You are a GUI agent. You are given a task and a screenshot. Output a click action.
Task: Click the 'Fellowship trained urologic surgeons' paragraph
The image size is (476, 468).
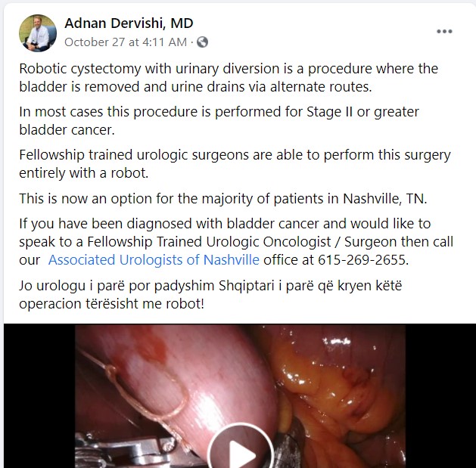235,164
